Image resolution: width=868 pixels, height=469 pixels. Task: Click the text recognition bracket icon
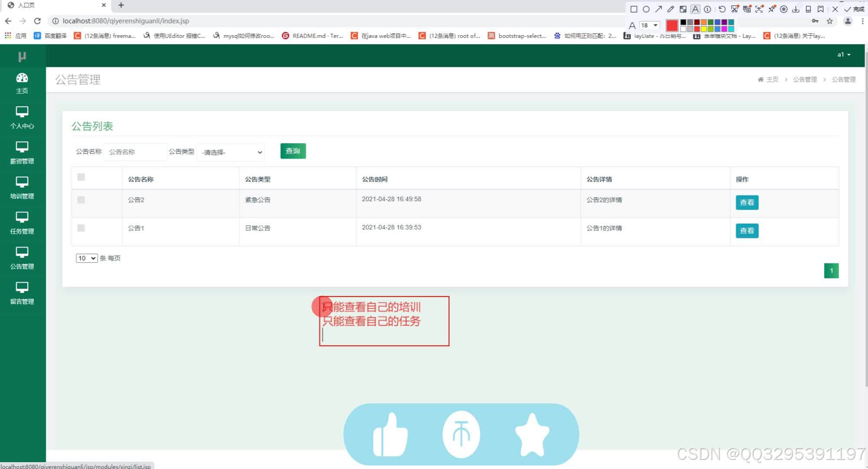(x=759, y=9)
